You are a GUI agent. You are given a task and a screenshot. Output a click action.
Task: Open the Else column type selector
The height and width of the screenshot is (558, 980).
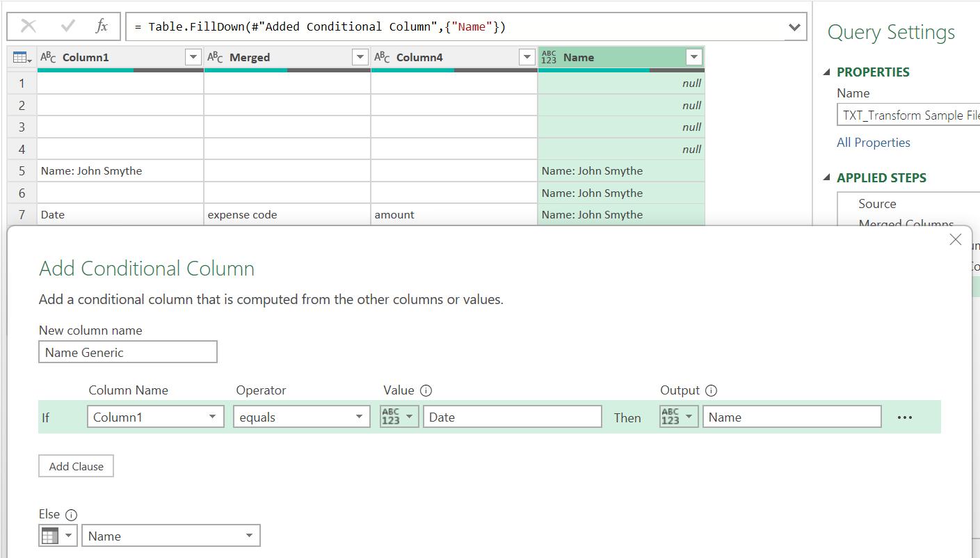tap(58, 536)
